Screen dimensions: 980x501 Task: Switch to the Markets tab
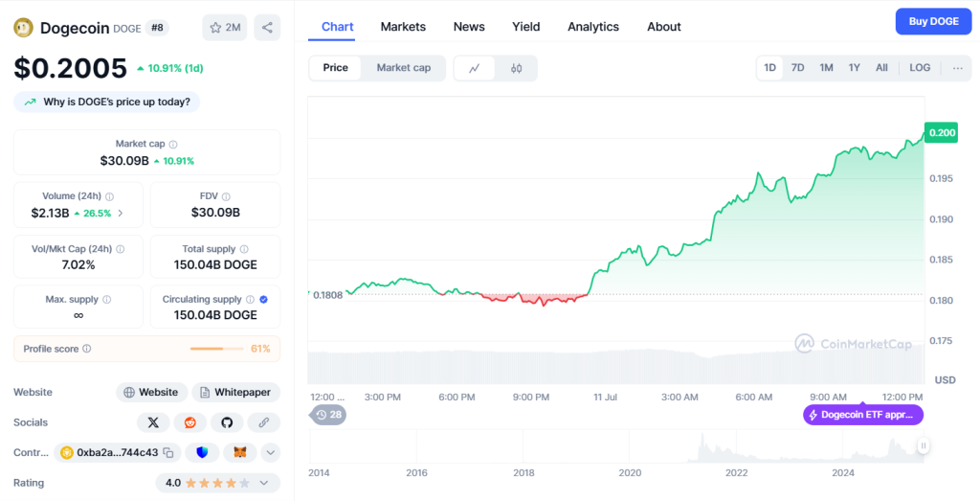(x=403, y=27)
